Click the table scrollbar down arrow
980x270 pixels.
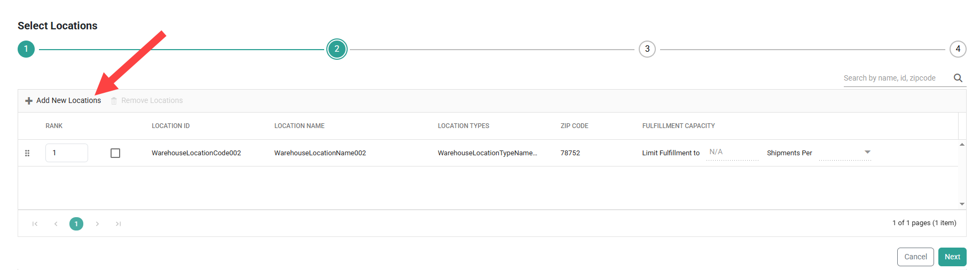tap(962, 204)
